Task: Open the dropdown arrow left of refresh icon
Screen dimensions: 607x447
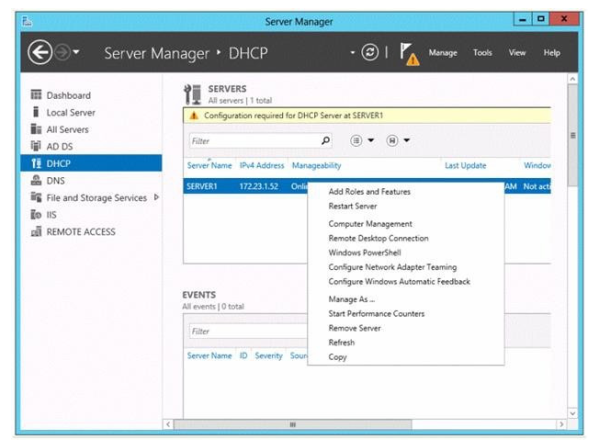Action: (352, 52)
